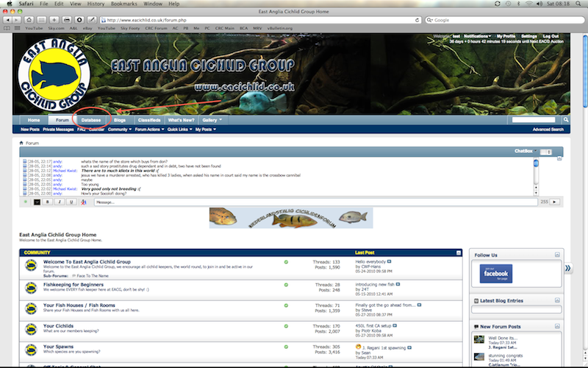Viewport: 588px width, 368px height.
Task: Send chatbox message with arrow button
Action: pyautogui.click(x=555, y=202)
